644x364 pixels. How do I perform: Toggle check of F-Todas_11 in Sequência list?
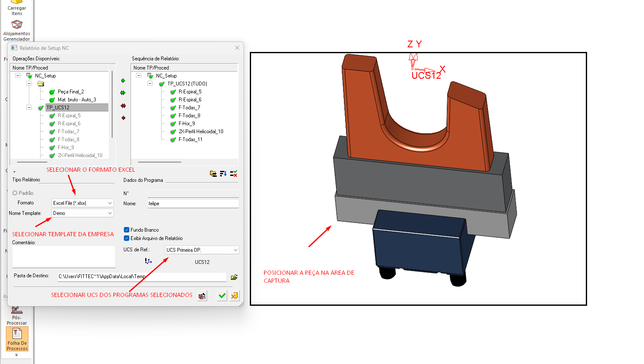[173, 140]
